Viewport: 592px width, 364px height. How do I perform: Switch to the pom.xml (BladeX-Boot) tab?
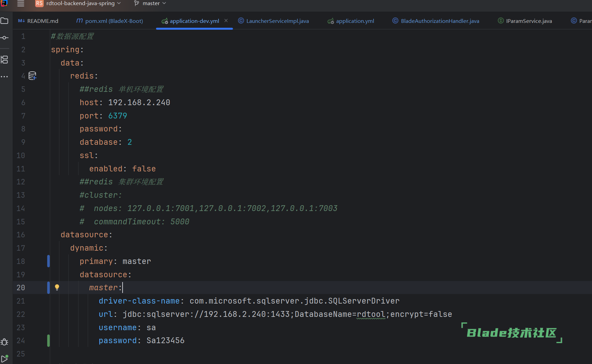[x=110, y=21]
